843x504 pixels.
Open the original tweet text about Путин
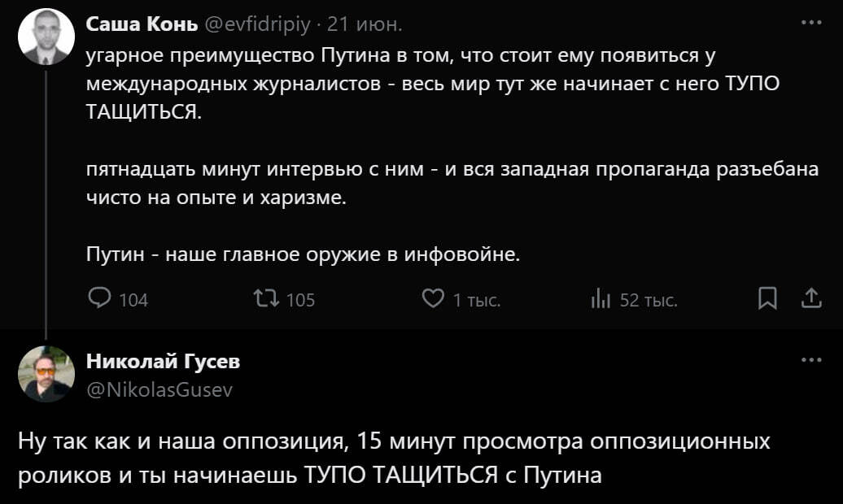(x=423, y=154)
